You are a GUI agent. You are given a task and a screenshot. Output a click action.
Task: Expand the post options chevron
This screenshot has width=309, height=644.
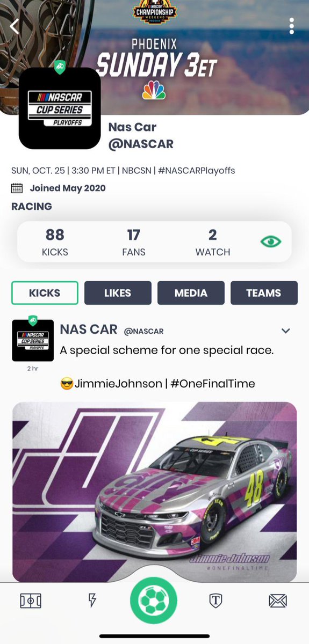coord(286,331)
